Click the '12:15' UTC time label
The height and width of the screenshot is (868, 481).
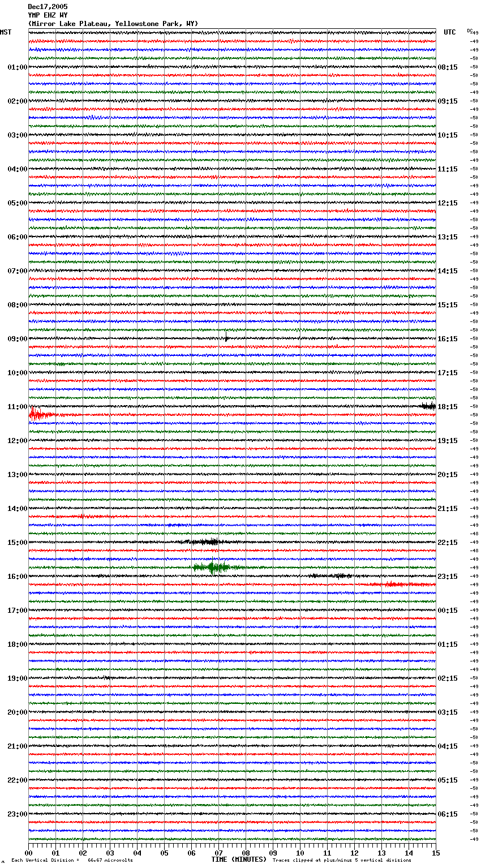(448, 203)
